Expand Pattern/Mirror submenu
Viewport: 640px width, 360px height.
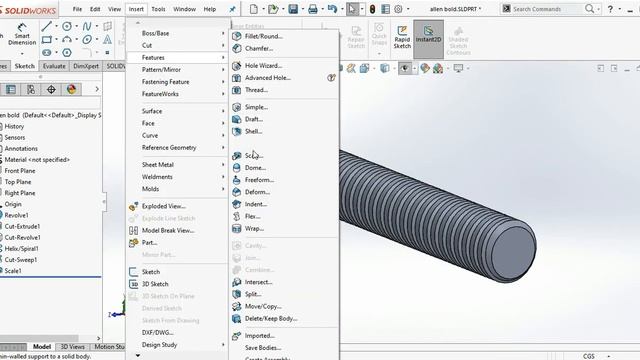[177, 70]
